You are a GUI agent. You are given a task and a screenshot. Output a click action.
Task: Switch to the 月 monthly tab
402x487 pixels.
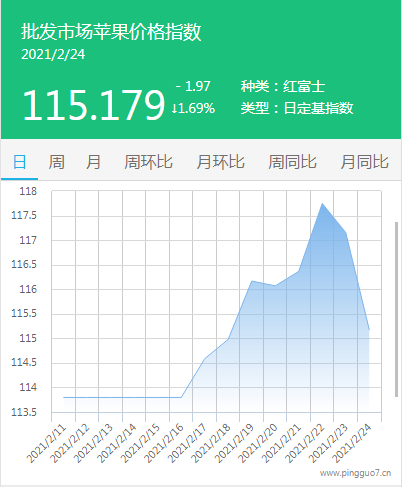(x=93, y=162)
